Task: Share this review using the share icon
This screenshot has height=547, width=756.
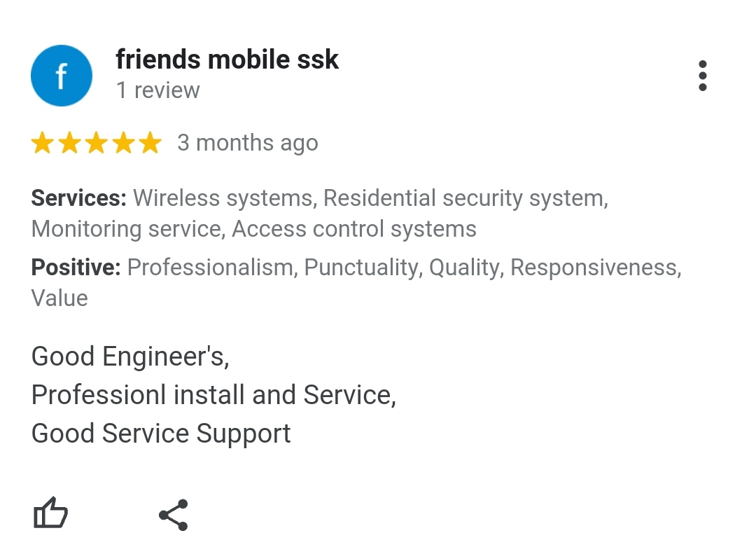Action: click(x=174, y=515)
